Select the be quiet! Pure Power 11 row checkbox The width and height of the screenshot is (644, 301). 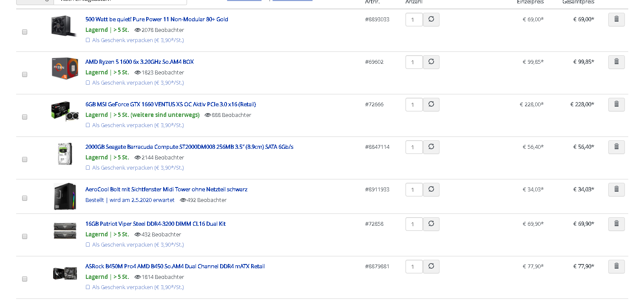click(25, 32)
